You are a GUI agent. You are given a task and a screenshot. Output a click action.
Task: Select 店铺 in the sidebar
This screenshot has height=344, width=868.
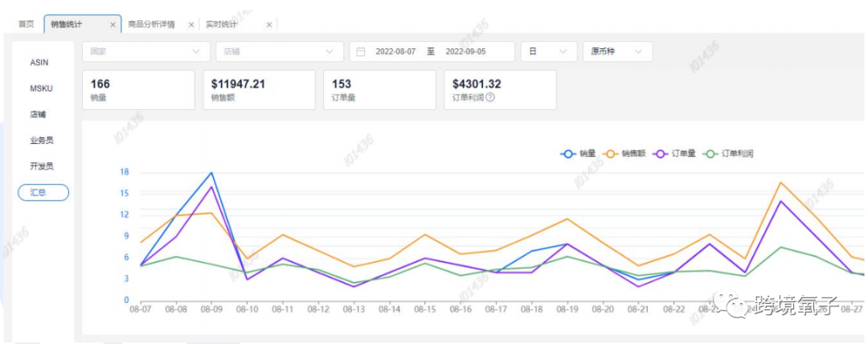38,115
